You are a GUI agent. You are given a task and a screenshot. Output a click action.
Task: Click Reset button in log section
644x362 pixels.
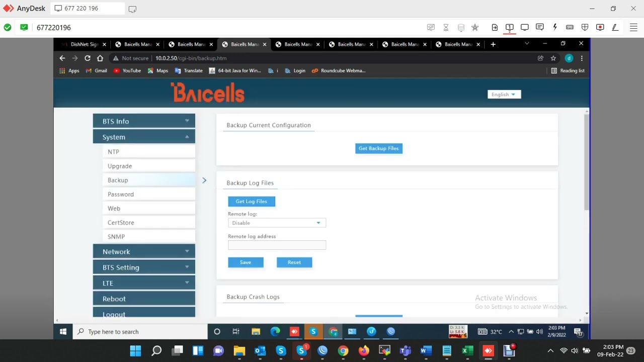[x=294, y=262]
